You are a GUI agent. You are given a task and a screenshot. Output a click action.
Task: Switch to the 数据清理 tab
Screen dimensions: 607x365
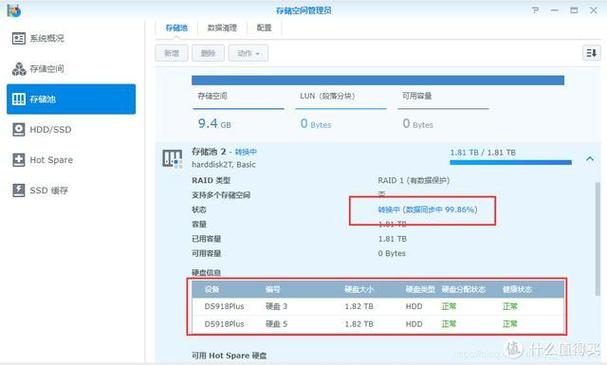pos(222,28)
